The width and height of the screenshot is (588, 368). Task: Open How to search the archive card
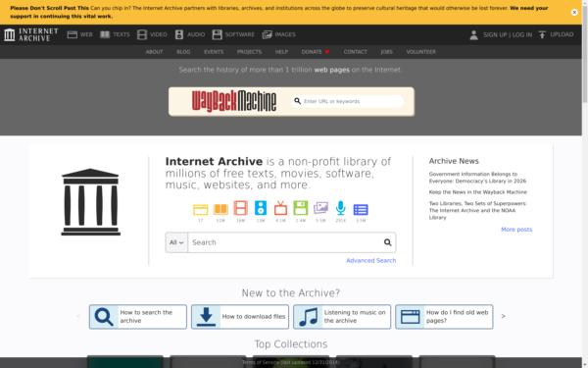click(x=138, y=317)
